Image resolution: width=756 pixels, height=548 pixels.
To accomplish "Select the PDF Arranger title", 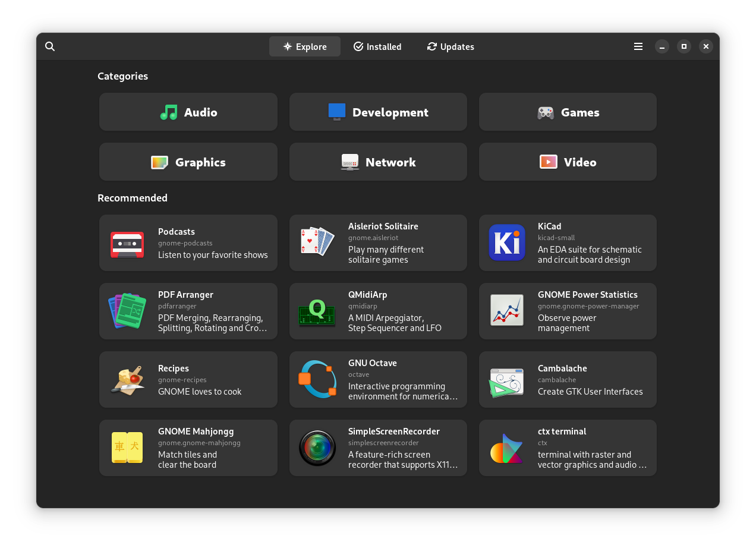I will tap(185, 295).
